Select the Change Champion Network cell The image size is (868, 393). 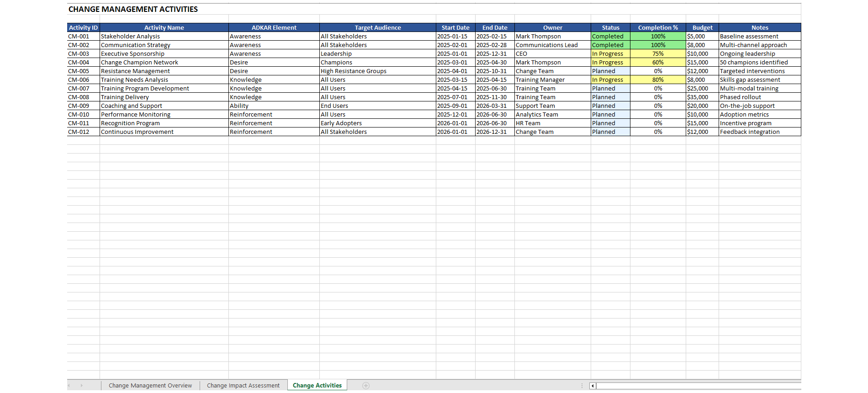(x=164, y=63)
